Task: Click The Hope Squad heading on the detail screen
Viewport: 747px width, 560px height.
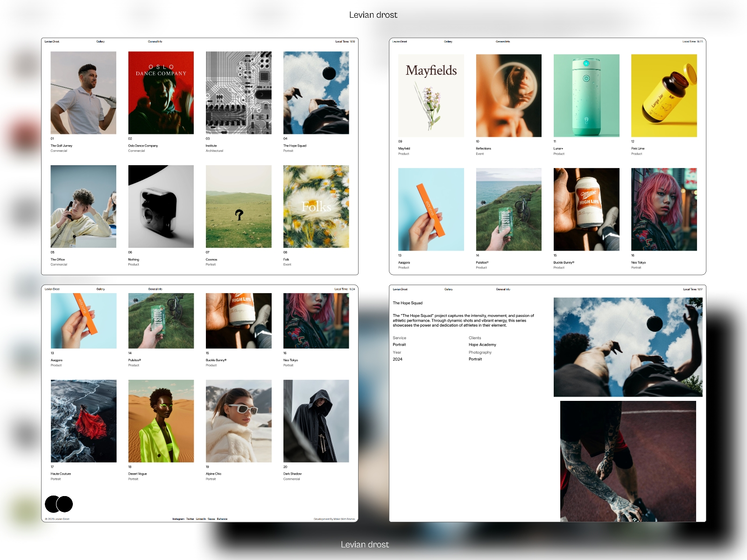Action: [408, 303]
